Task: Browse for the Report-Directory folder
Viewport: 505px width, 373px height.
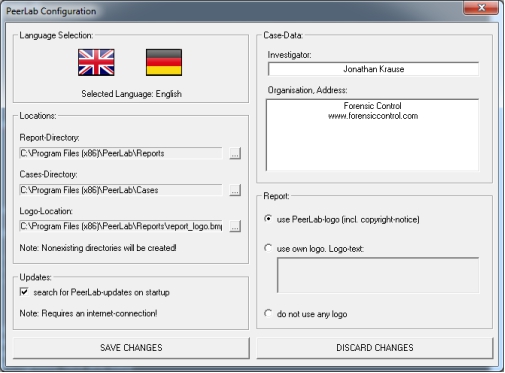Action: (235, 153)
